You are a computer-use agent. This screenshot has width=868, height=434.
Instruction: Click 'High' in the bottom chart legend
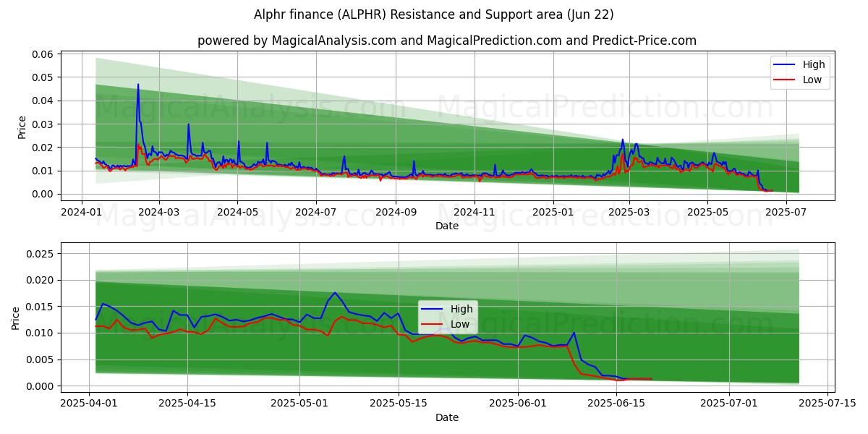click(x=461, y=309)
